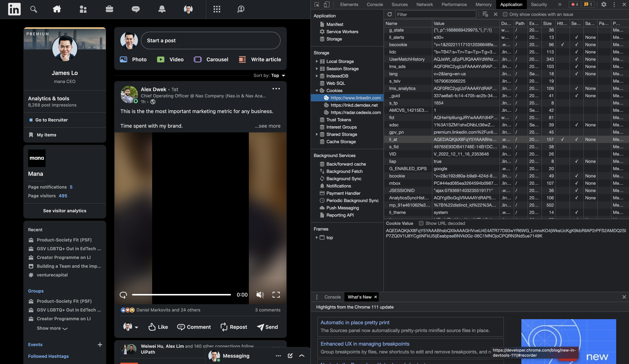The image size is (629, 364).
Task: Open Service Workers panel
Action: click(x=342, y=32)
